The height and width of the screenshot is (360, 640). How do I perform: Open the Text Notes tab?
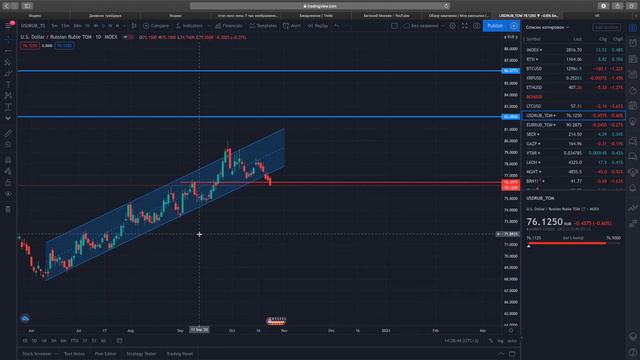(x=74, y=354)
